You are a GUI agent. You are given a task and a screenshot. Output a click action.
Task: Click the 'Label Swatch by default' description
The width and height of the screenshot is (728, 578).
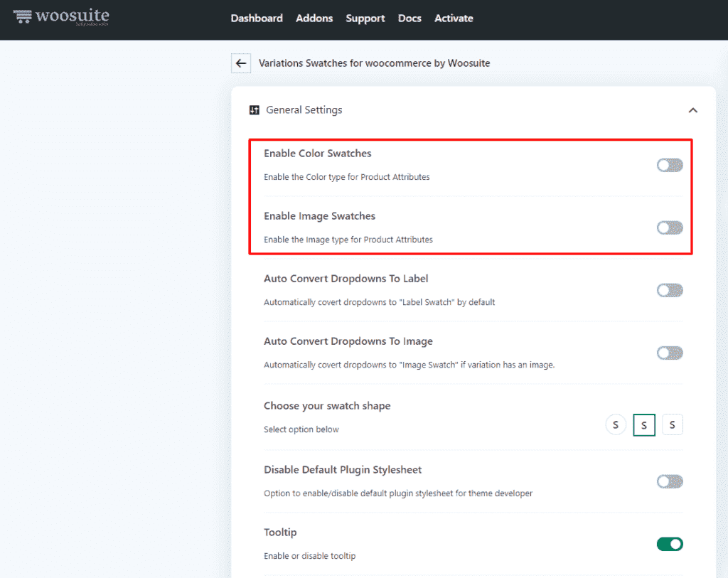click(380, 302)
